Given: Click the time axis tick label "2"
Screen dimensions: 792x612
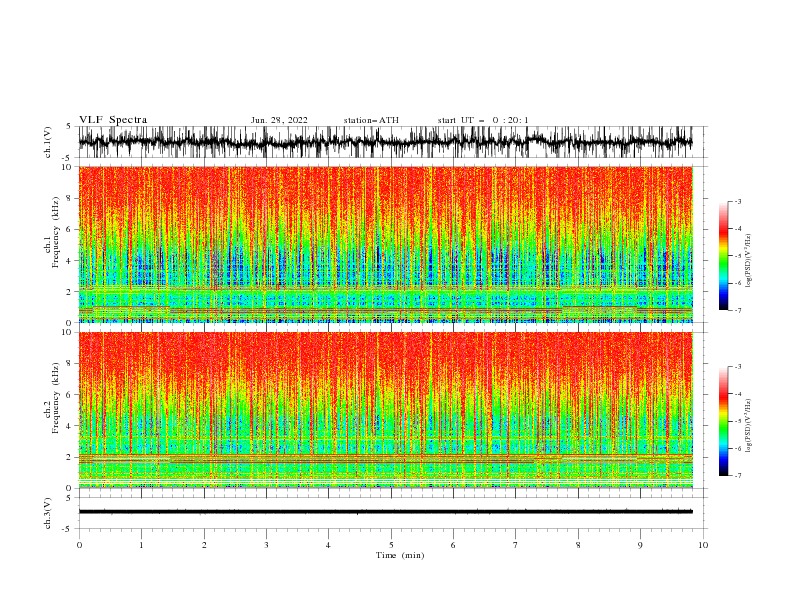Looking at the screenshot, I should tap(204, 545).
